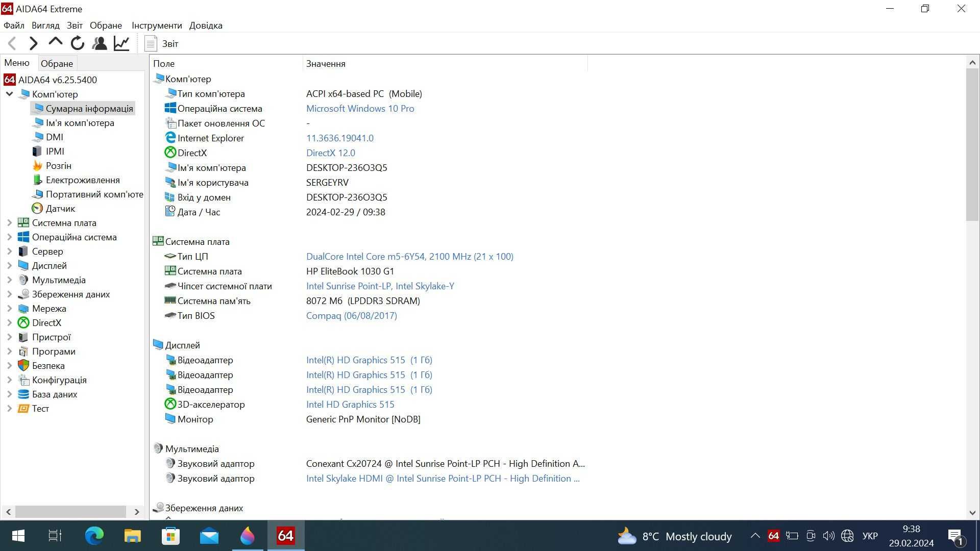
Task: Select Сумарна інформація in the tree
Action: pyautogui.click(x=83, y=108)
